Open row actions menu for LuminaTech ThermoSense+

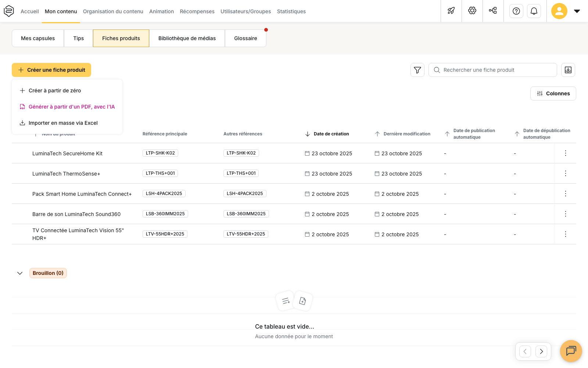(x=566, y=173)
